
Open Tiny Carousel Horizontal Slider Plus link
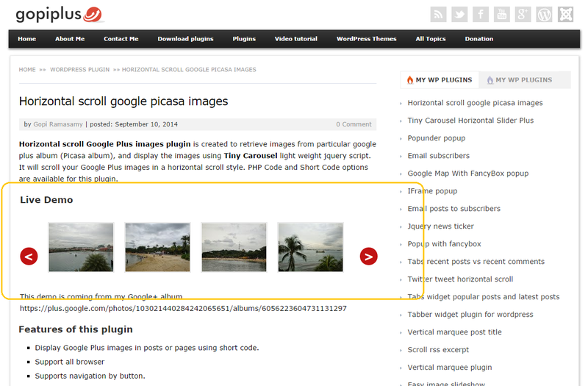pos(470,121)
